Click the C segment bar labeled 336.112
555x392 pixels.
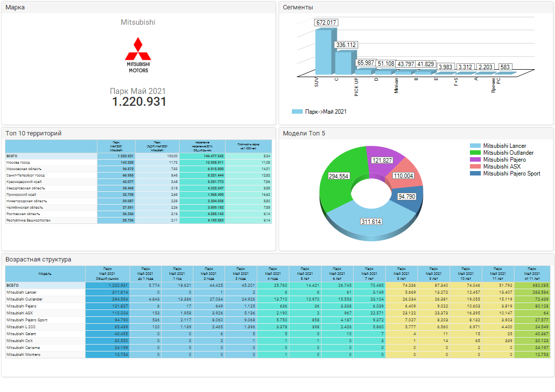(x=342, y=62)
